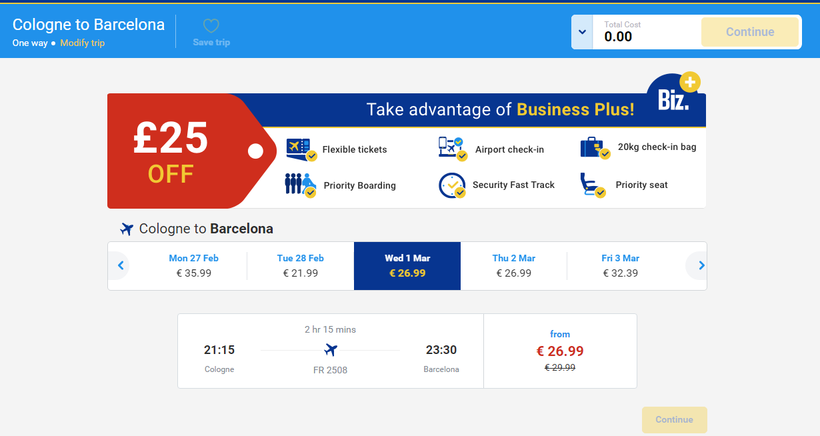The image size is (820, 436).
Task: Click the Biz. Plus badge logo
Action: [x=675, y=98]
